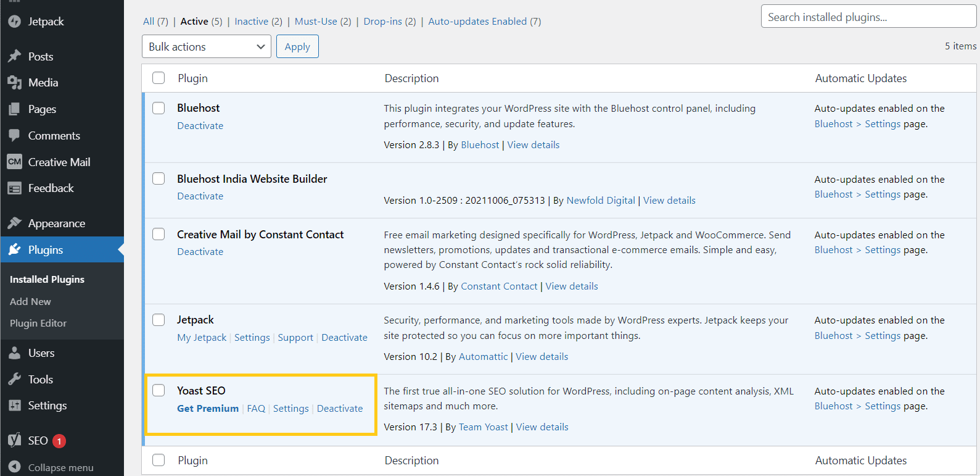This screenshot has width=980, height=476.
Task: Open Yoast SEO FAQ link
Action: click(256, 408)
